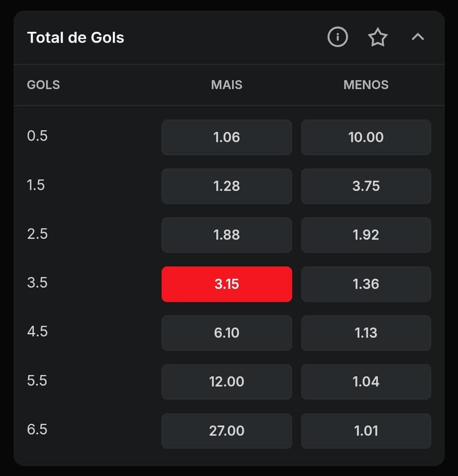This screenshot has width=458, height=476.
Task: Select Menos 0.5 gols at odds 10.00
Action: click(366, 137)
